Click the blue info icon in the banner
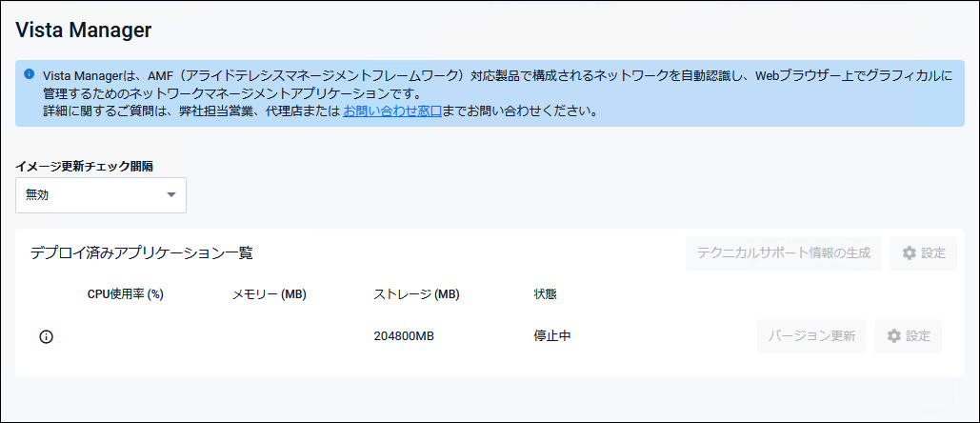 [30, 74]
